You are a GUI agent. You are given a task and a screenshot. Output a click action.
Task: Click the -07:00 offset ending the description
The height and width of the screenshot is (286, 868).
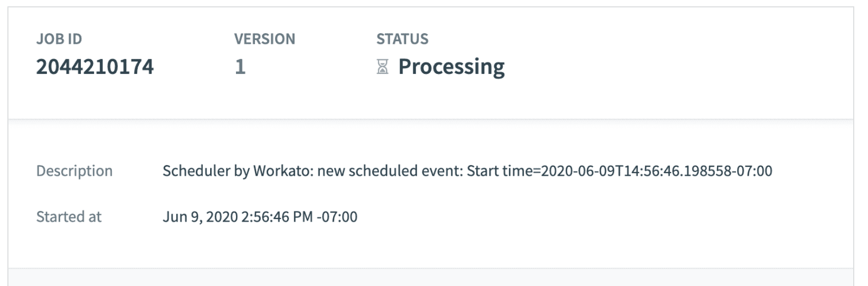click(x=752, y=171)
